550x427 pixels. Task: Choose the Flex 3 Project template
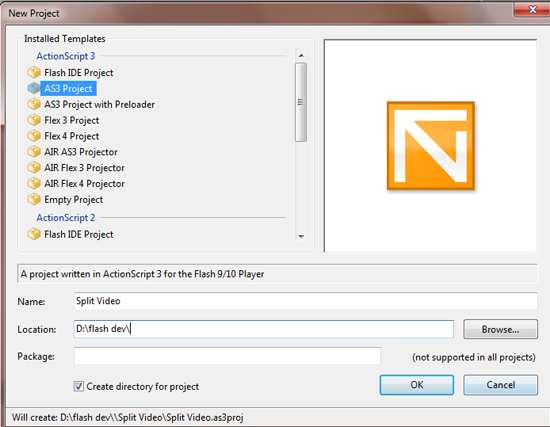pos(72,120)
